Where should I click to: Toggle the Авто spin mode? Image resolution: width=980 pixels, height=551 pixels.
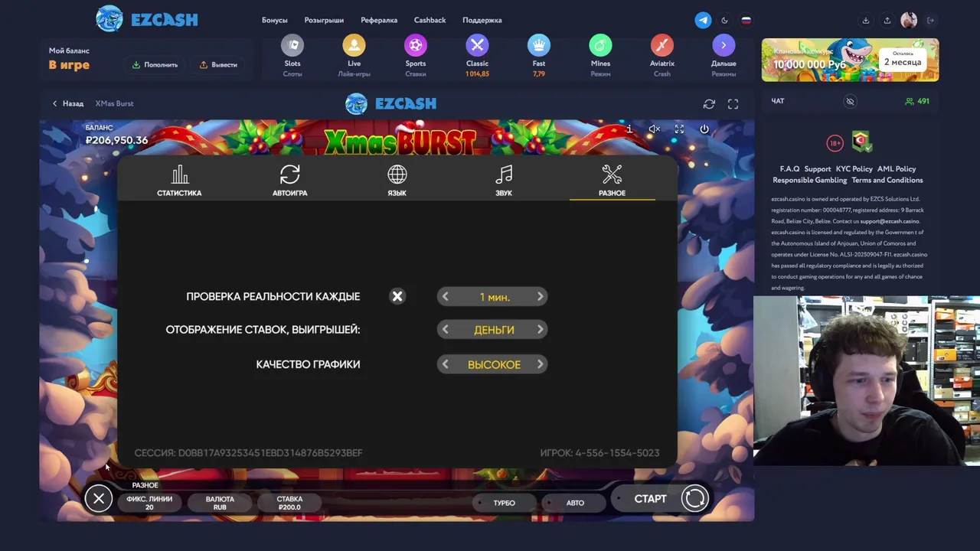tap(575, 503)
